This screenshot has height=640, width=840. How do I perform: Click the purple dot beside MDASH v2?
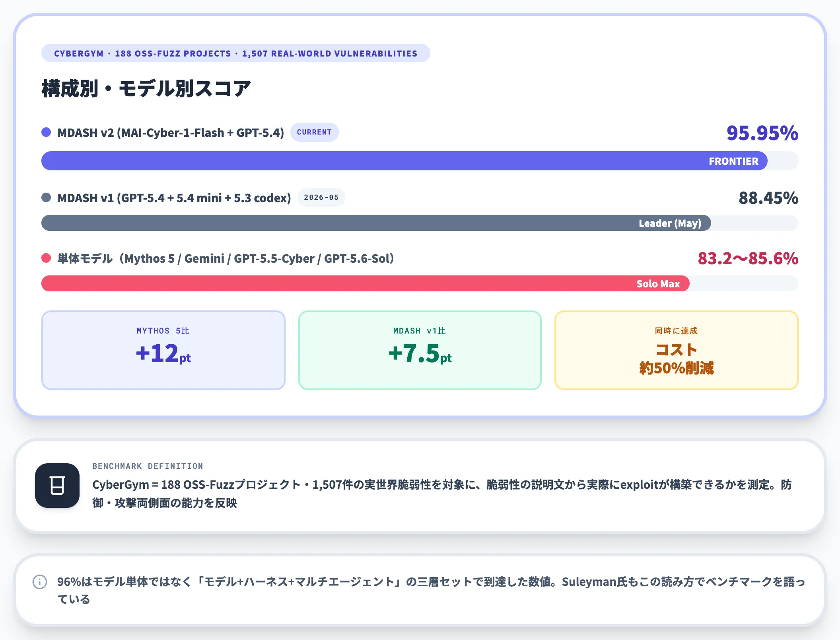pyautogui.click(x=46, y=132)
